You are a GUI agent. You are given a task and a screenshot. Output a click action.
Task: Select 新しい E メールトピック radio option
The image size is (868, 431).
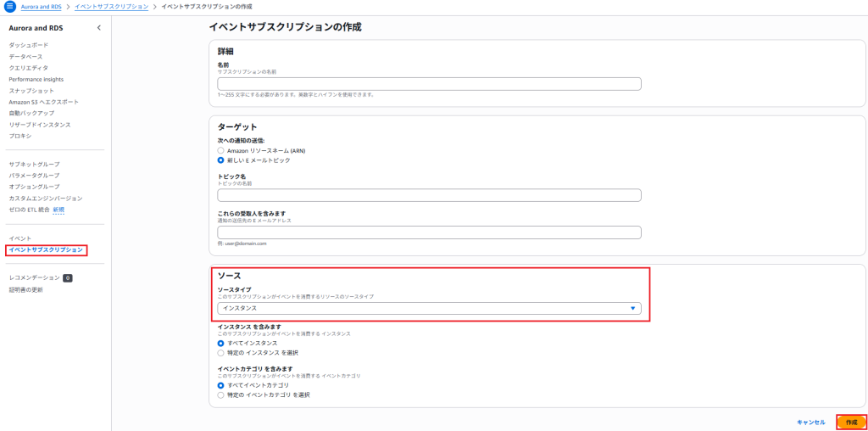[x=221, y=160]
